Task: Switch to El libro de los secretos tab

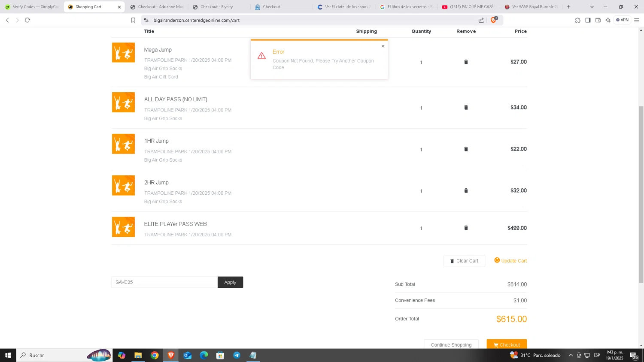Action: click(x=406, y=7)
